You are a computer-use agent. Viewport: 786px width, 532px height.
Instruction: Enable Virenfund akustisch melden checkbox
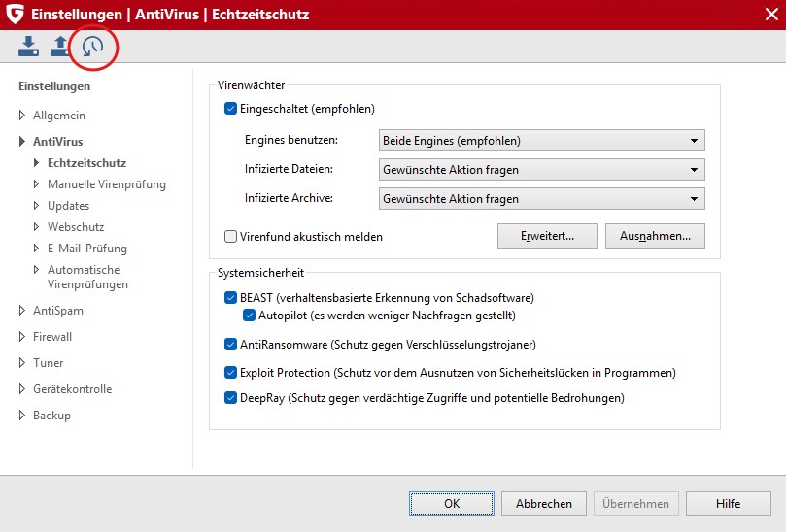pyautogui.click(x=230, y=237)
